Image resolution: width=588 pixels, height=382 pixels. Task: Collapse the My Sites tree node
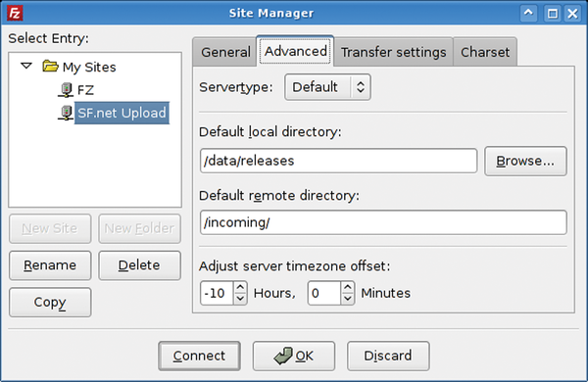[26, 66]
